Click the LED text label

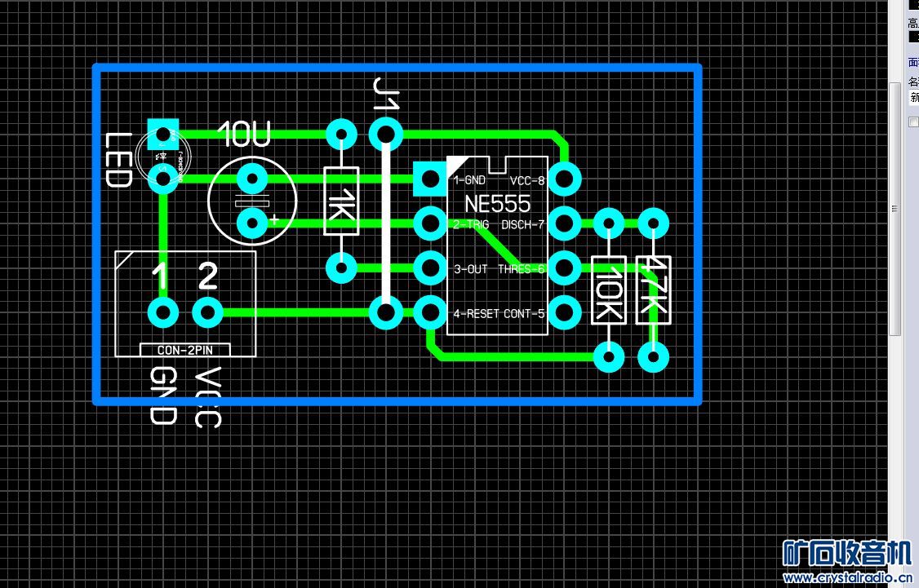tap(118, 160)
